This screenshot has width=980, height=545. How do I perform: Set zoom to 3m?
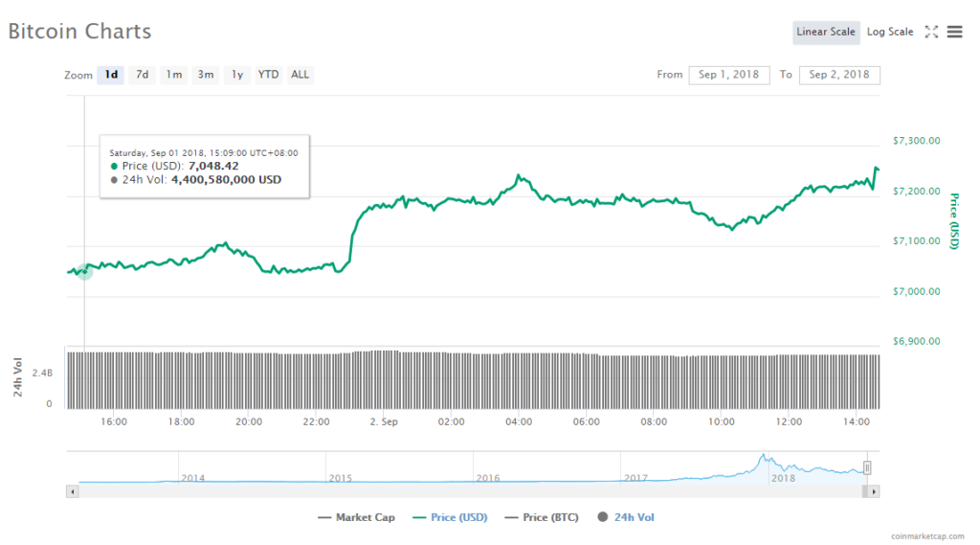click(205, 75)
